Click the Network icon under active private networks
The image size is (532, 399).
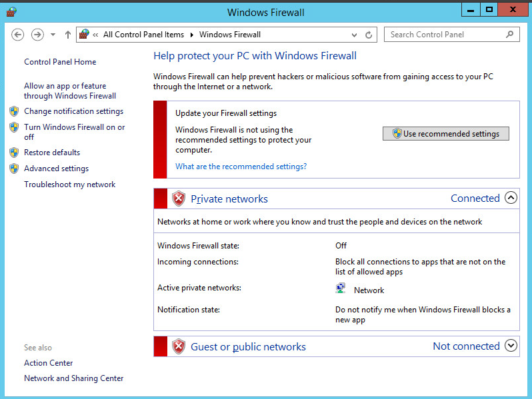point(340,288)
